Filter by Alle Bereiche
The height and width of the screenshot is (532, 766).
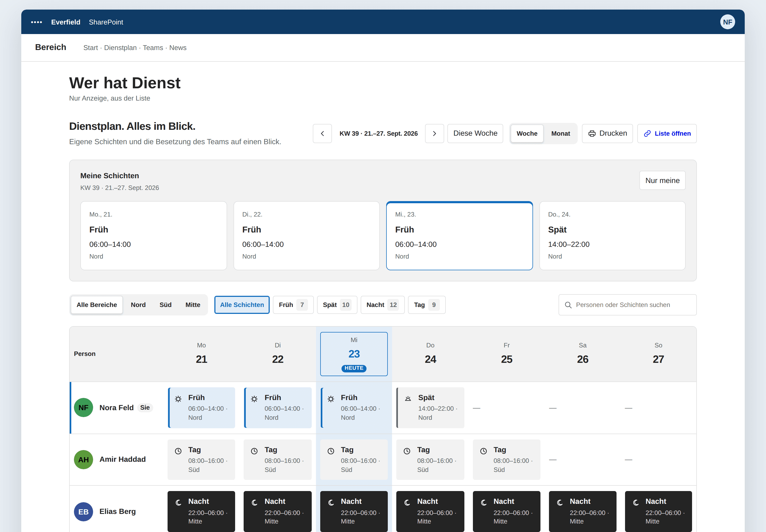point(97,305)
